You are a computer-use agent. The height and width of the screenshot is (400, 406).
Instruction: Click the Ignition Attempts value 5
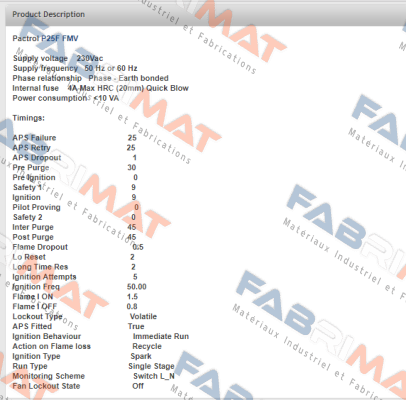[135, 277]
